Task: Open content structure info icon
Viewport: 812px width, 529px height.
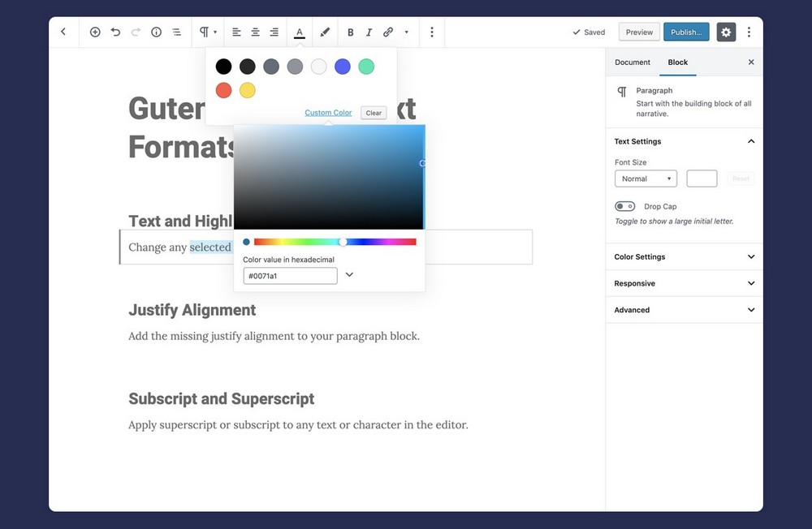Action: click(156, 32)
